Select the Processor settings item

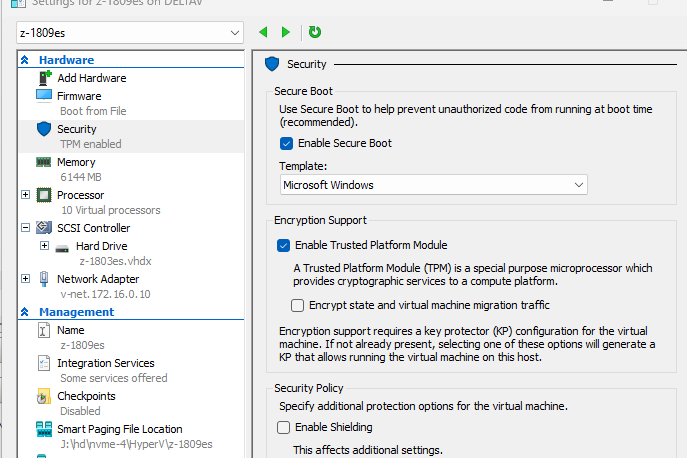[81, 195]
